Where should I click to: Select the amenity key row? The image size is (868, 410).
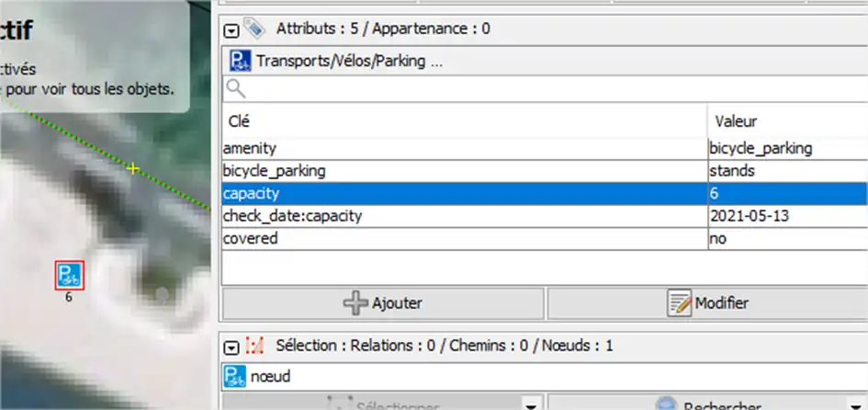click(x=464, y=147)
